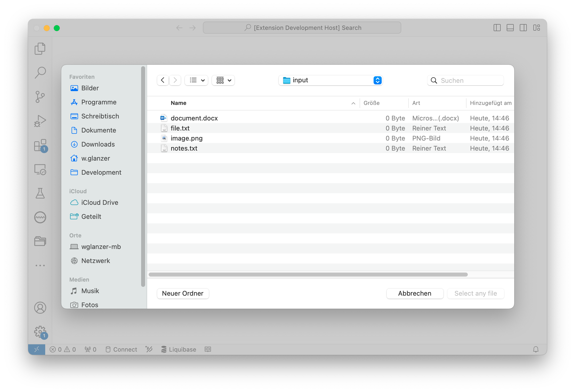This screenshot has height=392, width=575.
Task: Click the Accounts profile icon
Action: [x=40, y=308]
